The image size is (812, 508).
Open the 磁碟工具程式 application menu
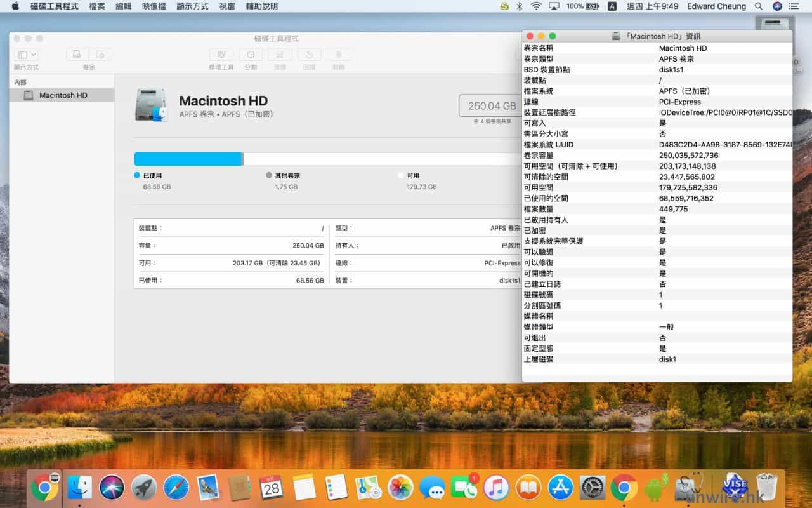55,6
